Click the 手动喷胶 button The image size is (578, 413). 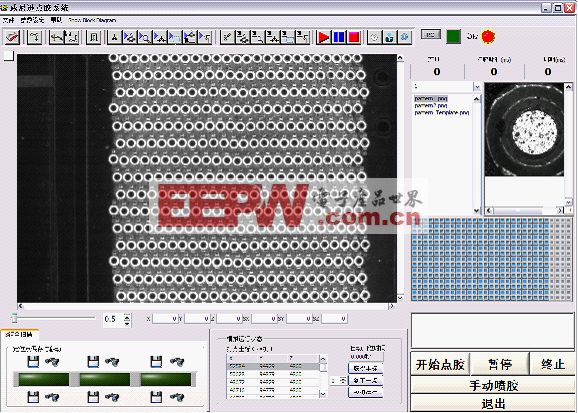point(493,386)
